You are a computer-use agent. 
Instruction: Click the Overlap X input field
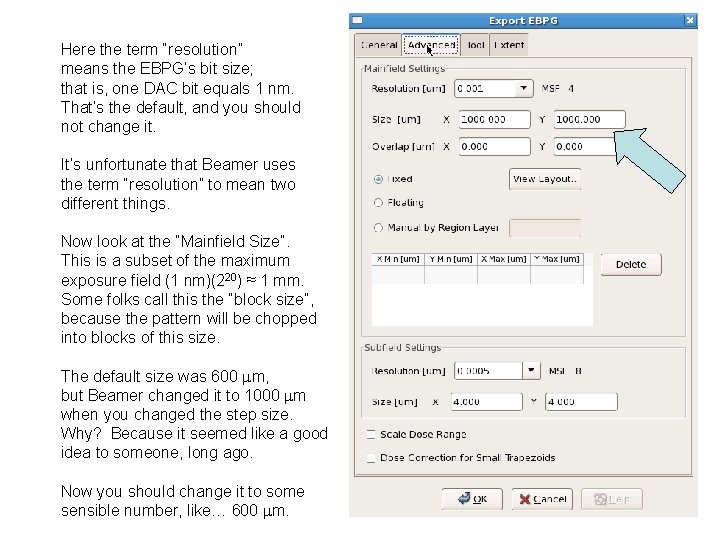(494, 146)
